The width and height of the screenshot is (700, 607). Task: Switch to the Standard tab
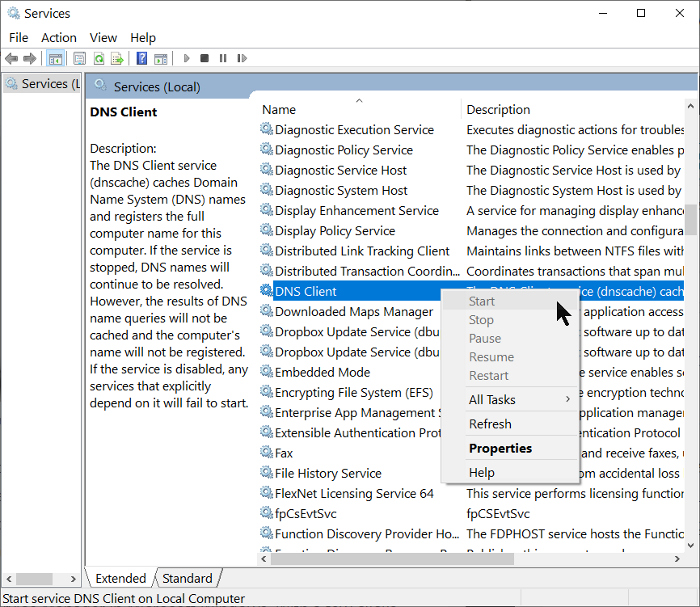point(187,578)
